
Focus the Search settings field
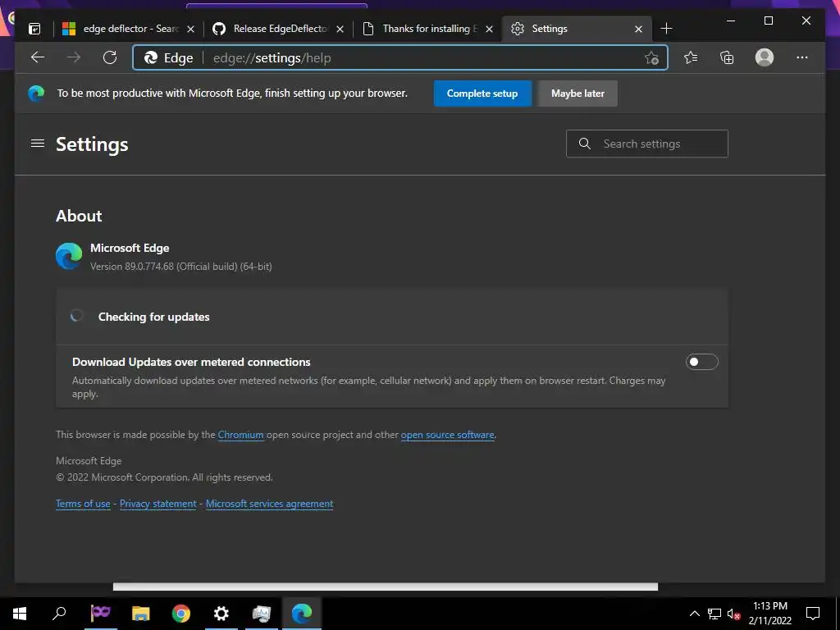(646, 144)
